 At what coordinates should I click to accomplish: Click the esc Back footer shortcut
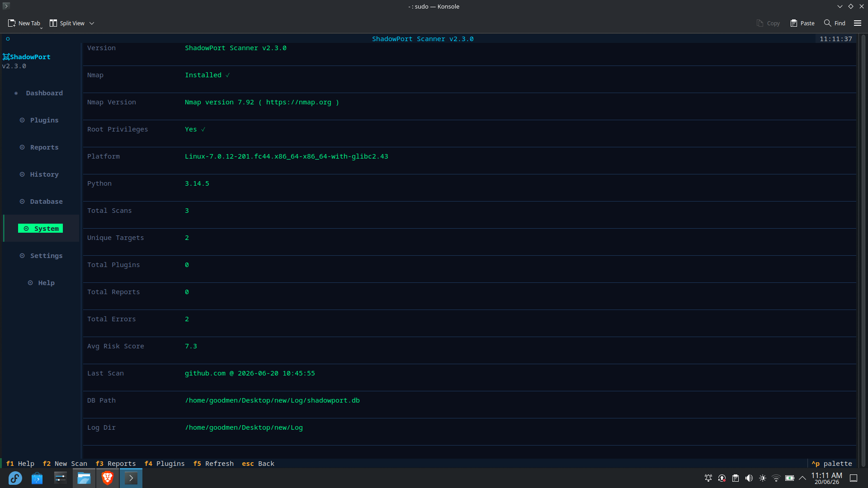click(x=258, y=464)
